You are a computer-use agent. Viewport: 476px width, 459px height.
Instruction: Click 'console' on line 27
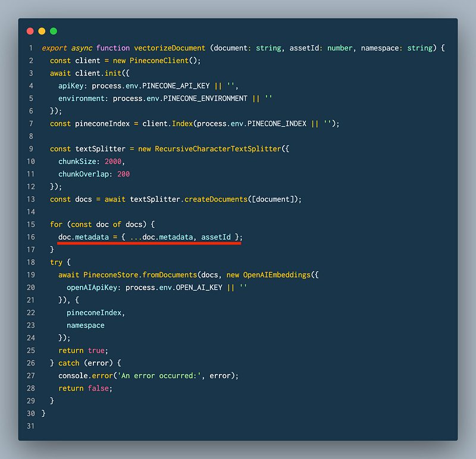click(73, 376)
